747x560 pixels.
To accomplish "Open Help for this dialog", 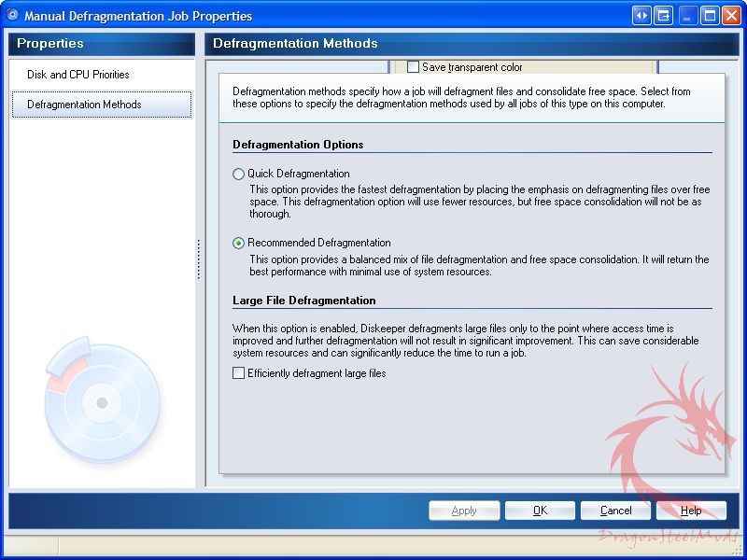I will tap(691, 511).
